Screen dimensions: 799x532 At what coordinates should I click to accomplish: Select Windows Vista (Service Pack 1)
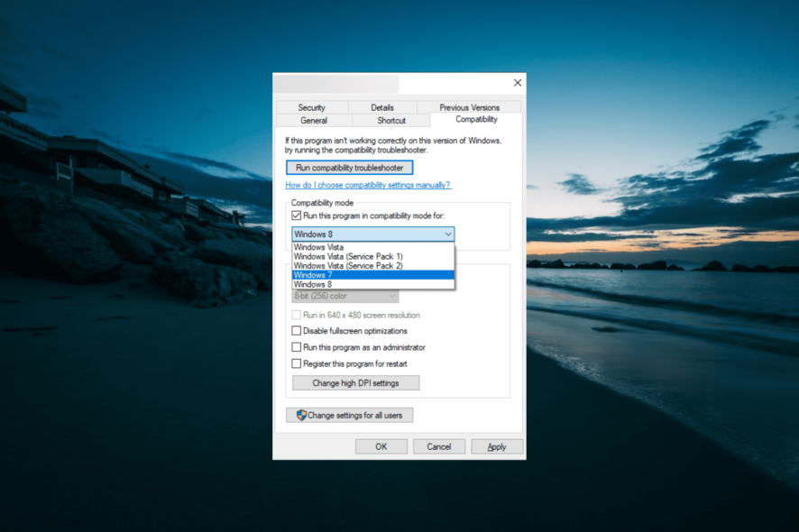coord(373,256)
